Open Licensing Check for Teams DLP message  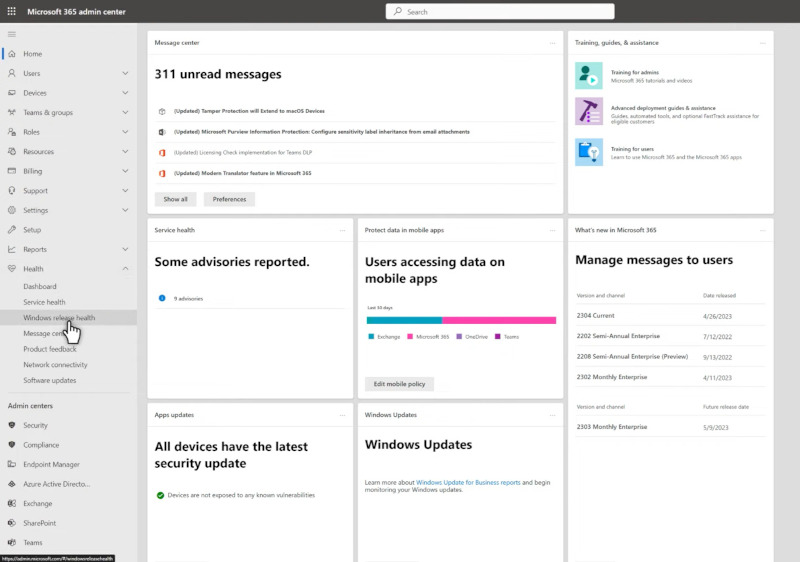(x=243, y=152)
